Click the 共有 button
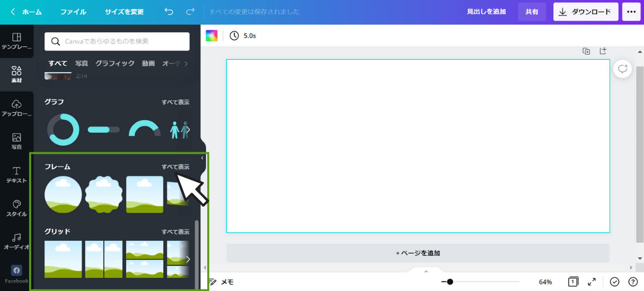 (532, 12)
